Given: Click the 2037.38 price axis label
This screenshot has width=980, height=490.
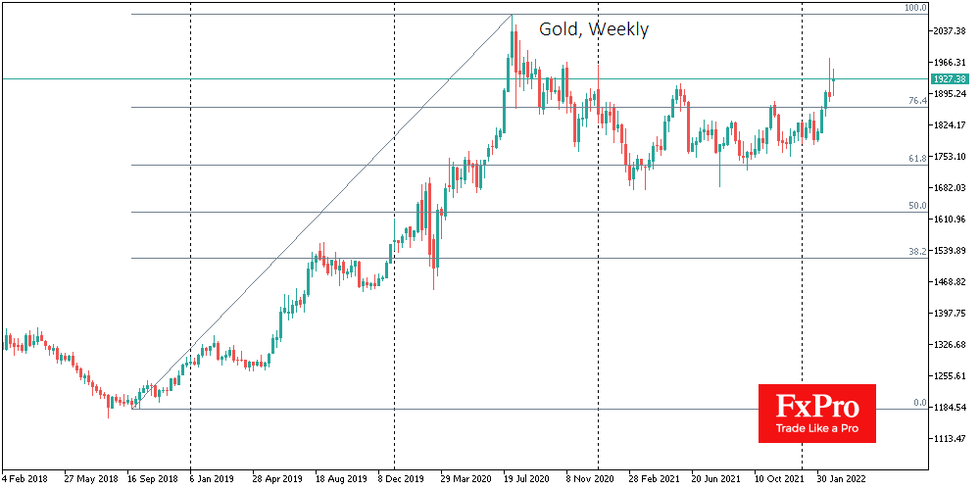Looking at the screenshot, I should (951, 31).
